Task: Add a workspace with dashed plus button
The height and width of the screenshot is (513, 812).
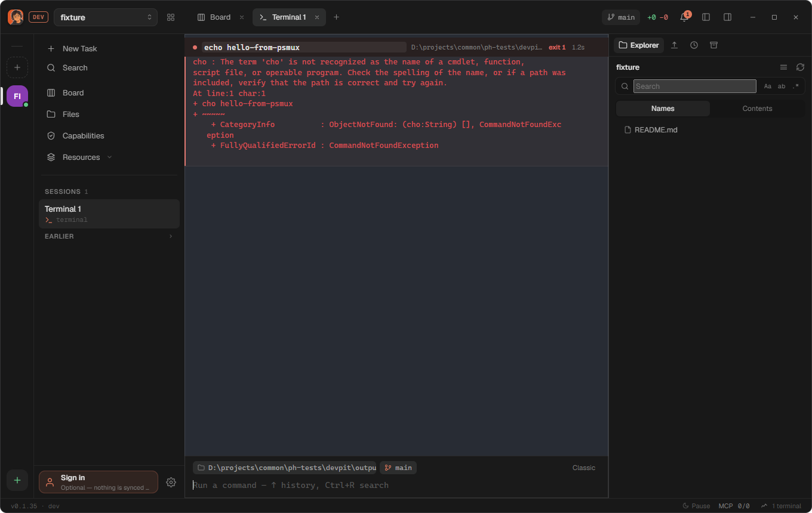Action: (17, 67)
